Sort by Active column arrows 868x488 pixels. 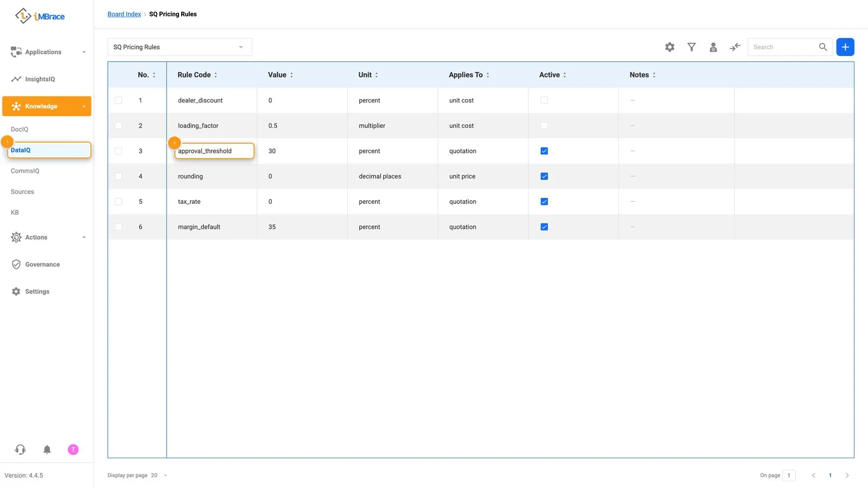coord(565,75)
